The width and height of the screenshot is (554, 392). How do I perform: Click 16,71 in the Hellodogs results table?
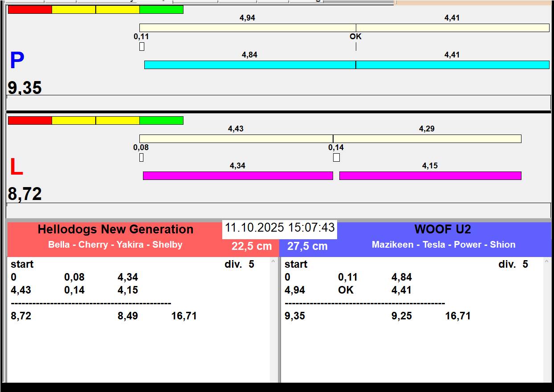click(184, 316)
